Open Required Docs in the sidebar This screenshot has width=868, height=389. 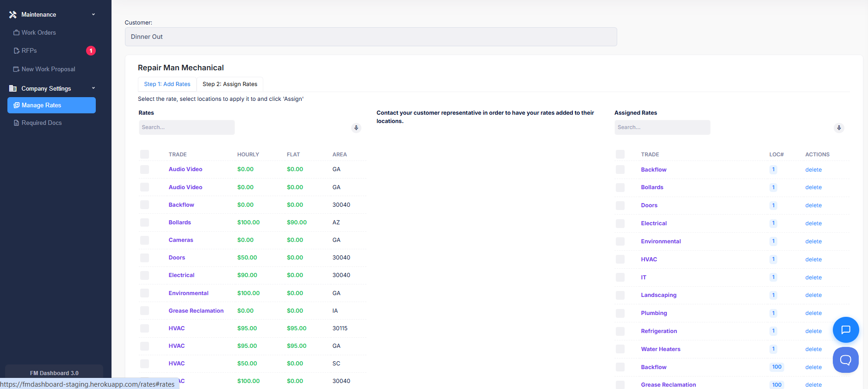[41, 123]
